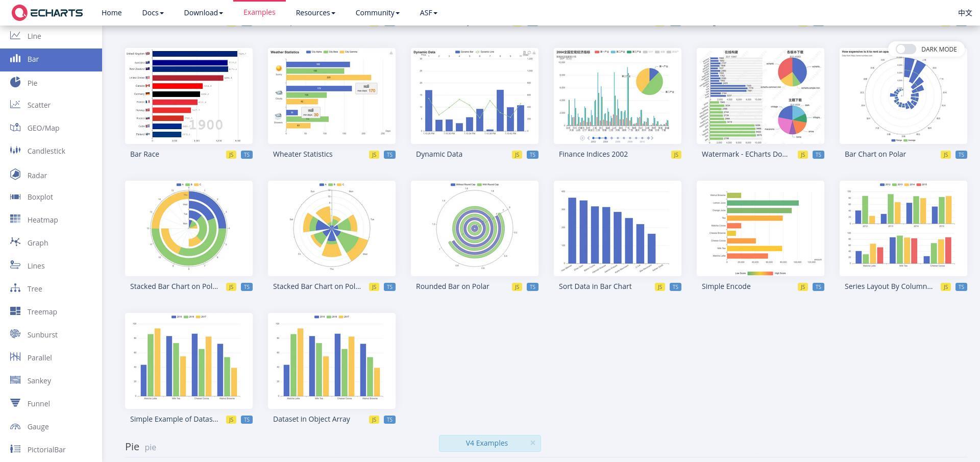
Task: Open the Funnel category icon
Action: [15, 403]
